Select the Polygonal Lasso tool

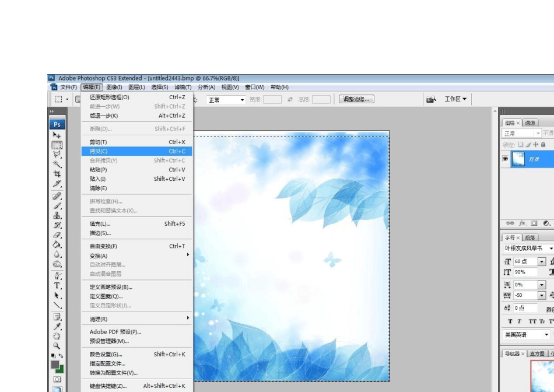click(57, 155)
